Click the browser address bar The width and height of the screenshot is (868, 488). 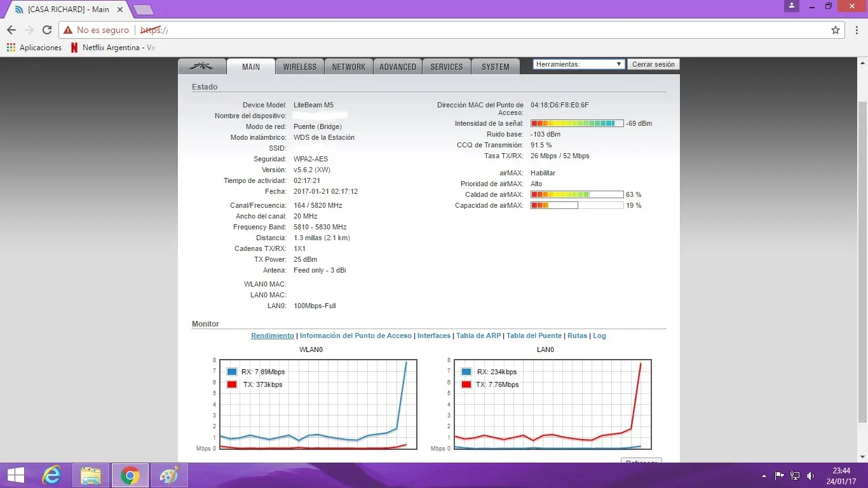[451, 30]
